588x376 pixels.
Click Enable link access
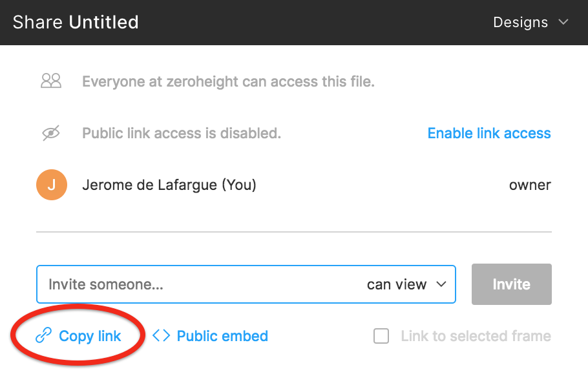(489, 133)
